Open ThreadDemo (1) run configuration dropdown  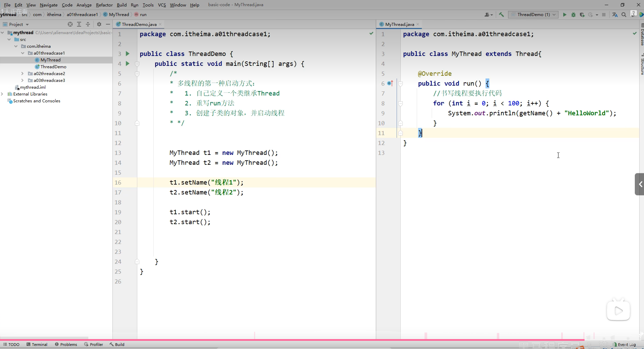533,15
